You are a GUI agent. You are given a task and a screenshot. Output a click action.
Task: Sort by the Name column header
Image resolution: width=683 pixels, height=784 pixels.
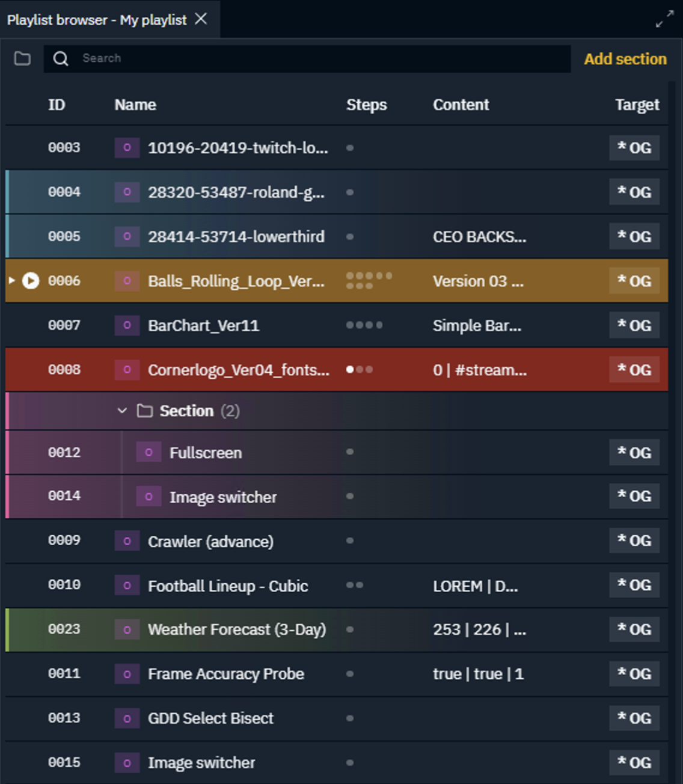click(x=135, y=105)
